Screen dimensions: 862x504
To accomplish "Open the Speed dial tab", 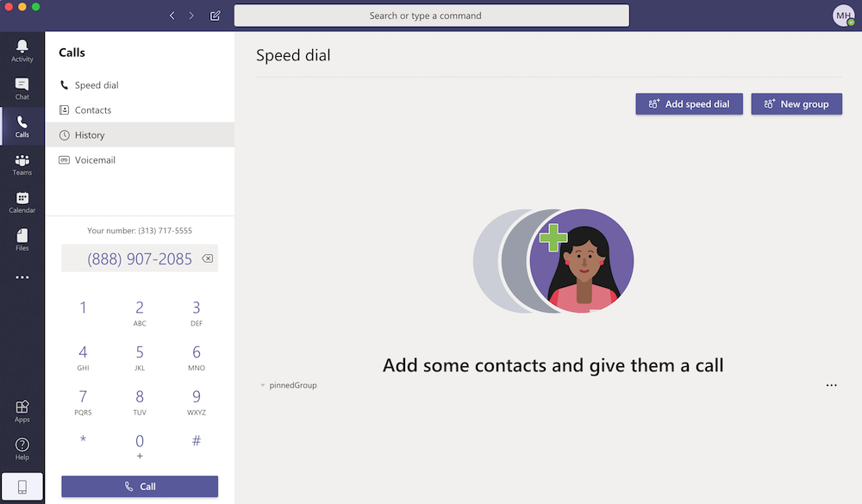I will pos(140,85).
